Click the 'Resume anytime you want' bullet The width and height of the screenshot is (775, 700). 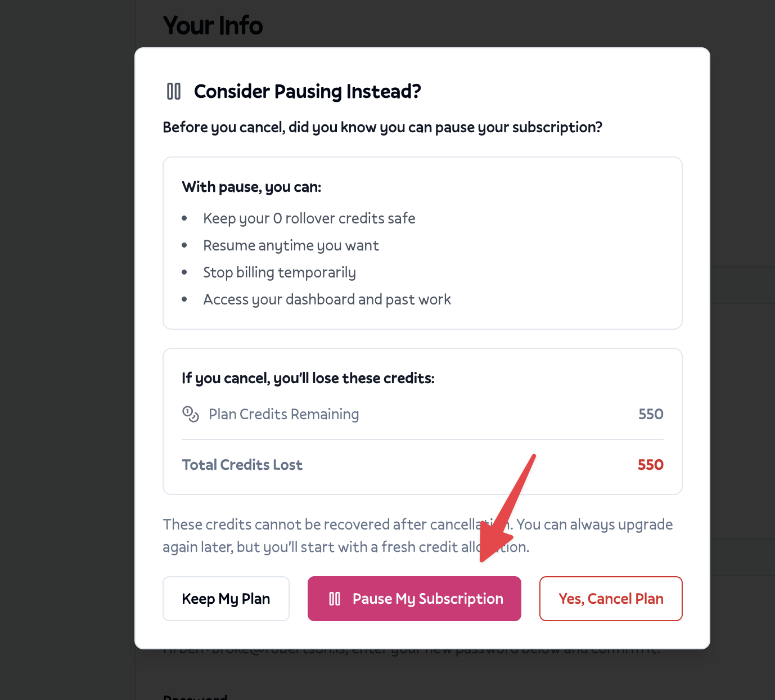(x=291, y=245)
